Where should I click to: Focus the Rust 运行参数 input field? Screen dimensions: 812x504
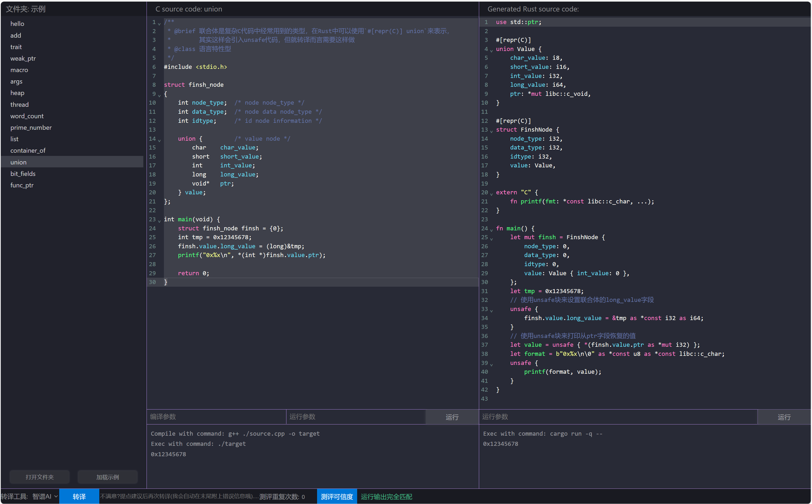618,417
